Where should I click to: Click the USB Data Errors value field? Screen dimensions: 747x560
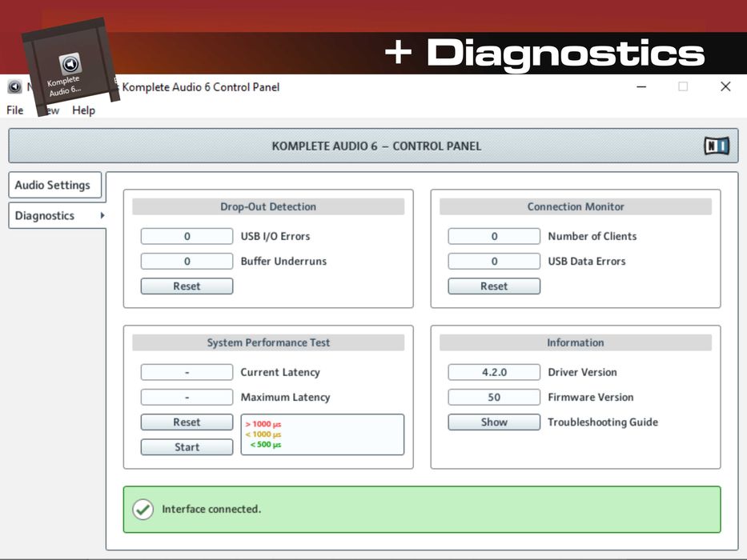click(x=494, y=261)
